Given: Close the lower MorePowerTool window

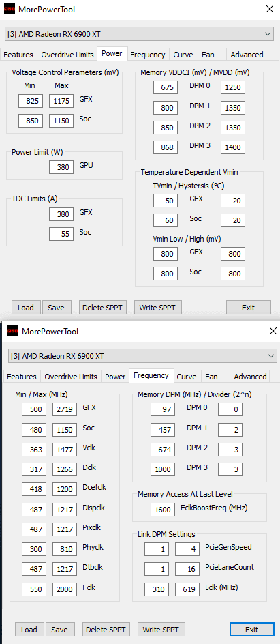Looking at the screenshot, I should [273, 331].
